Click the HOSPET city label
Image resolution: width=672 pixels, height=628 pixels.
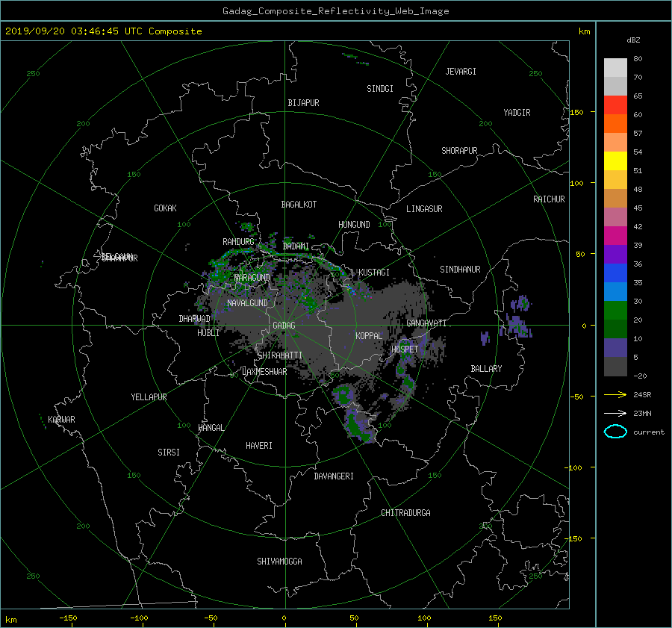pyautogui.click(x=405, y=349)
